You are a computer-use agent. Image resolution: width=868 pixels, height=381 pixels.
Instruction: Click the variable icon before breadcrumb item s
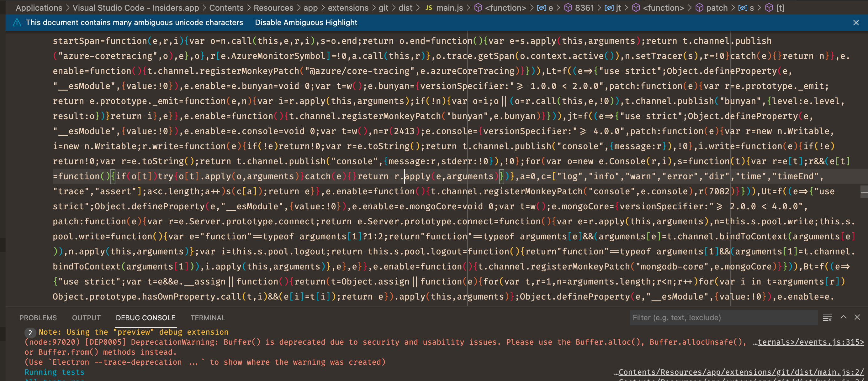tap(743, 8)
